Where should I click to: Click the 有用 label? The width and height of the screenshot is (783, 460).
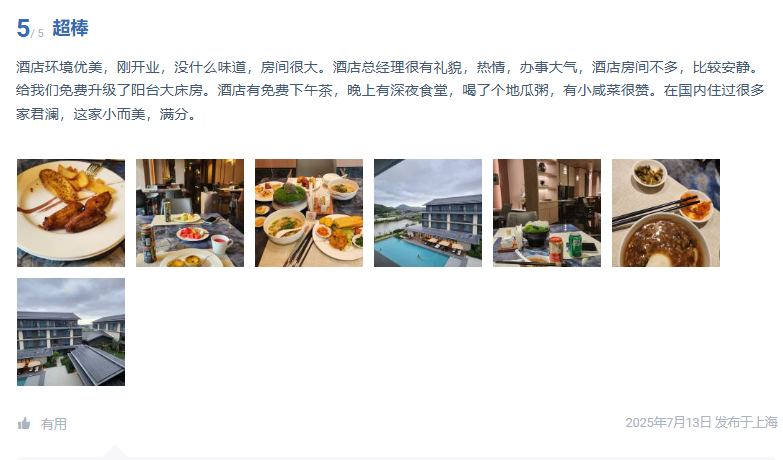[x=53, y=424]
